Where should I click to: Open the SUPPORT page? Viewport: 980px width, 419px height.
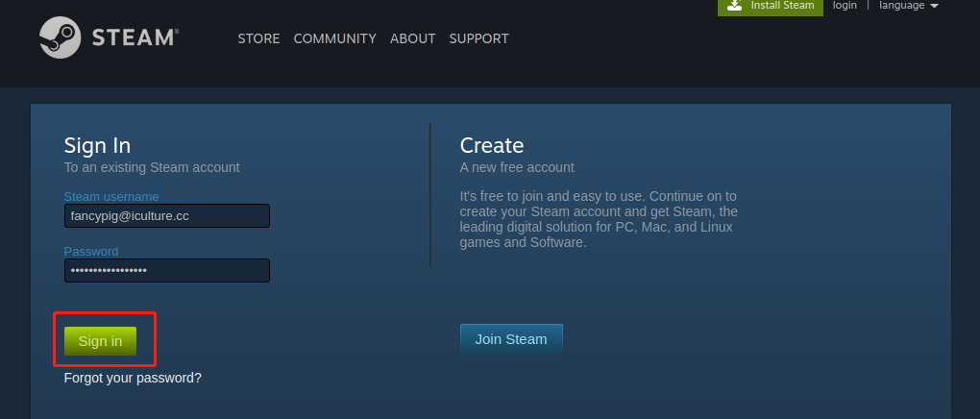pos(478,38)
